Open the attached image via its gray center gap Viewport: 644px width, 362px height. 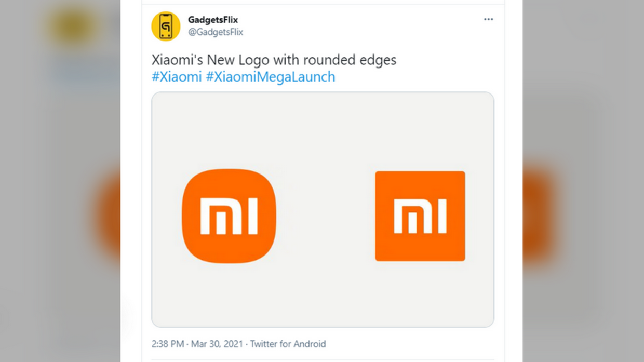click(x=325, y=216)
